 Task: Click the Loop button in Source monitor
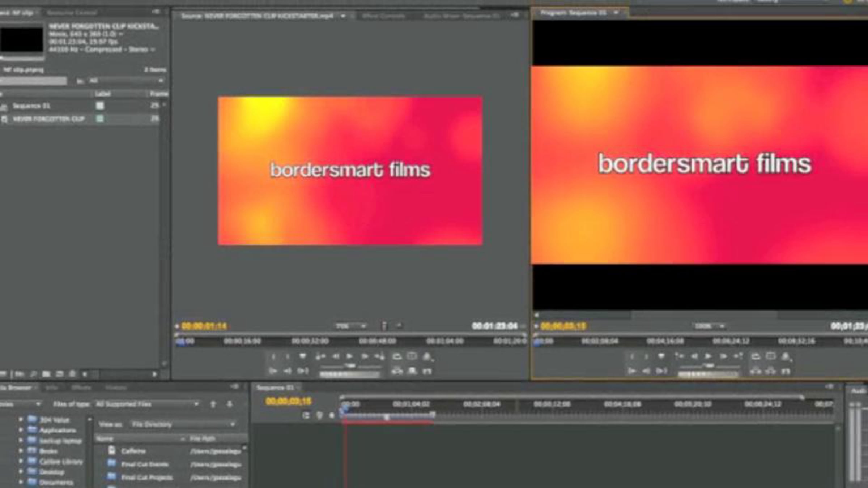click(397, 356)
